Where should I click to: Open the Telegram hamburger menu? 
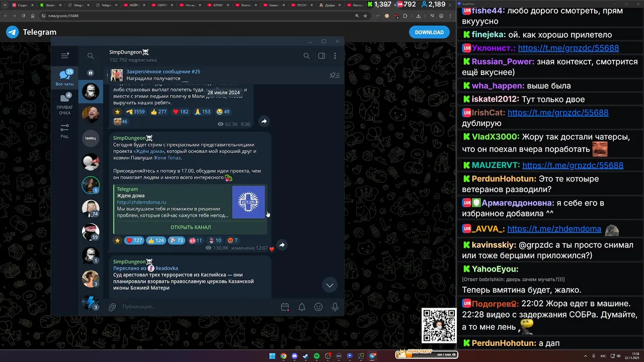(64, 56)
